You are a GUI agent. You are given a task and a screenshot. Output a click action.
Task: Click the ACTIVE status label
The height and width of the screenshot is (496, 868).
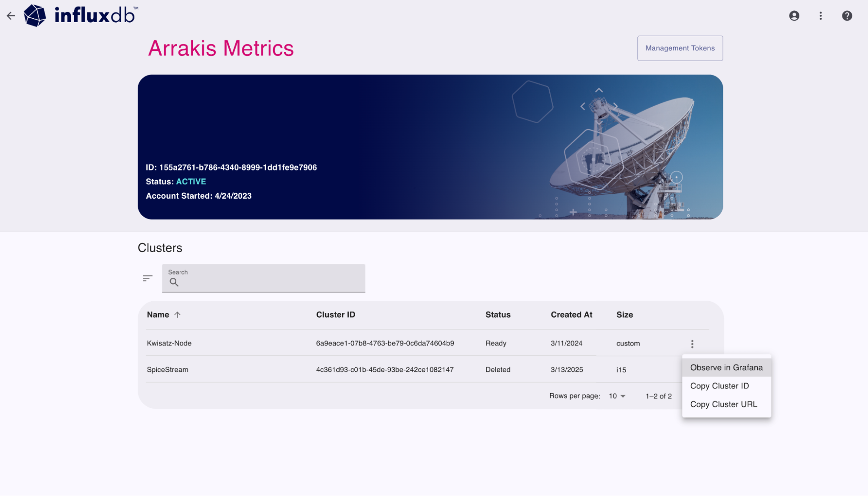tap(191, 181)
